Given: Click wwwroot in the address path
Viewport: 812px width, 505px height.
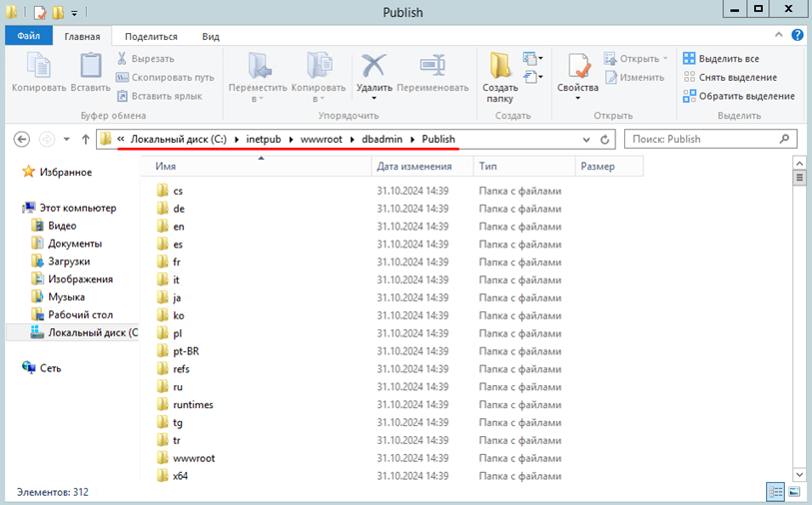Looking at the screenshot, I should (321, 139).
